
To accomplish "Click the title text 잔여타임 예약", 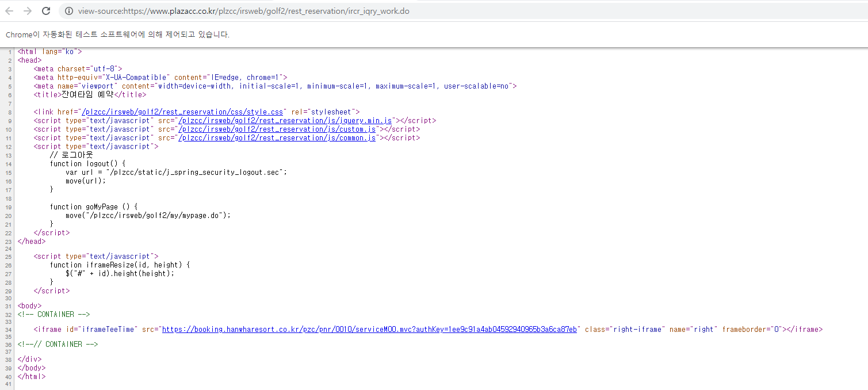I will coord(87,95).
